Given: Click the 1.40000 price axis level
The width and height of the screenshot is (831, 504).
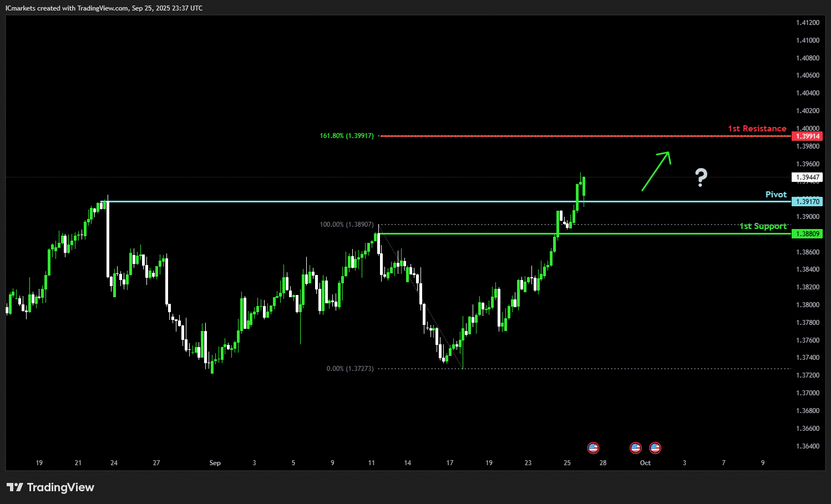Looking at the screenshot, I should [x=808, y=129].
